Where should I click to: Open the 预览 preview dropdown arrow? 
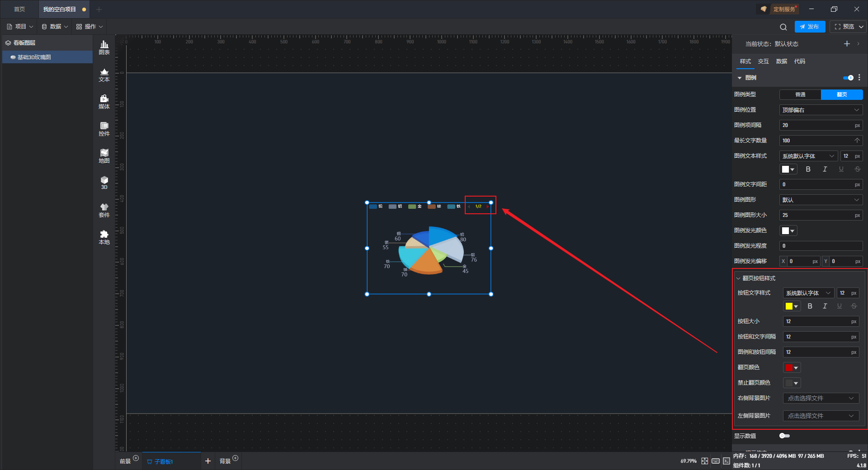tap(861, 27)
